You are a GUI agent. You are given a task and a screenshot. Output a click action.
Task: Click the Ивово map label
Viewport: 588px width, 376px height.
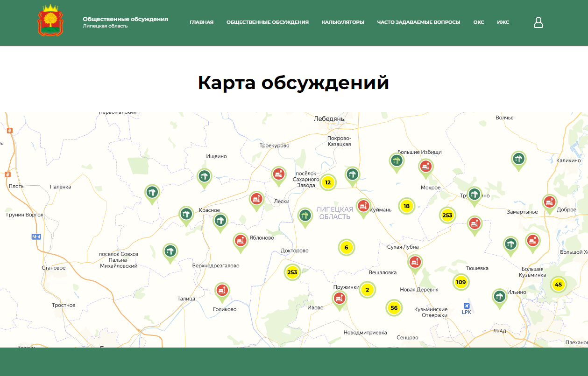(x=315, y=307)
